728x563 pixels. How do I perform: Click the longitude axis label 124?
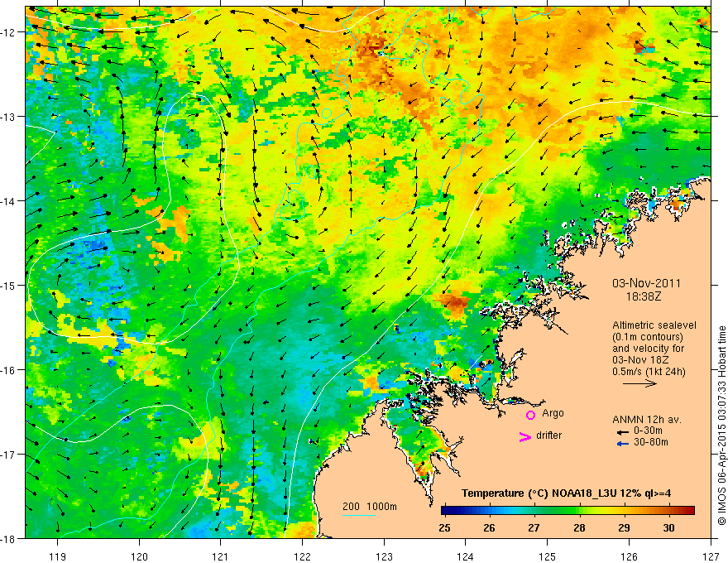tap(466, 556)
